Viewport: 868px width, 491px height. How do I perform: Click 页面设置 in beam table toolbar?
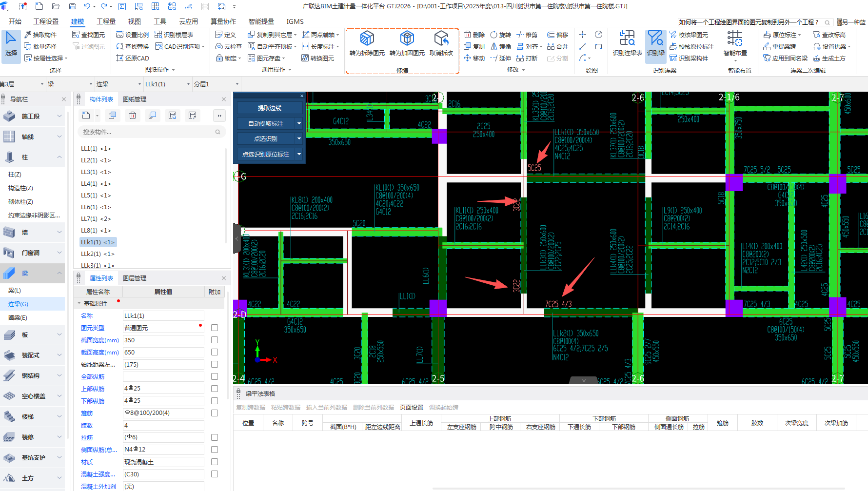(411, 407)
